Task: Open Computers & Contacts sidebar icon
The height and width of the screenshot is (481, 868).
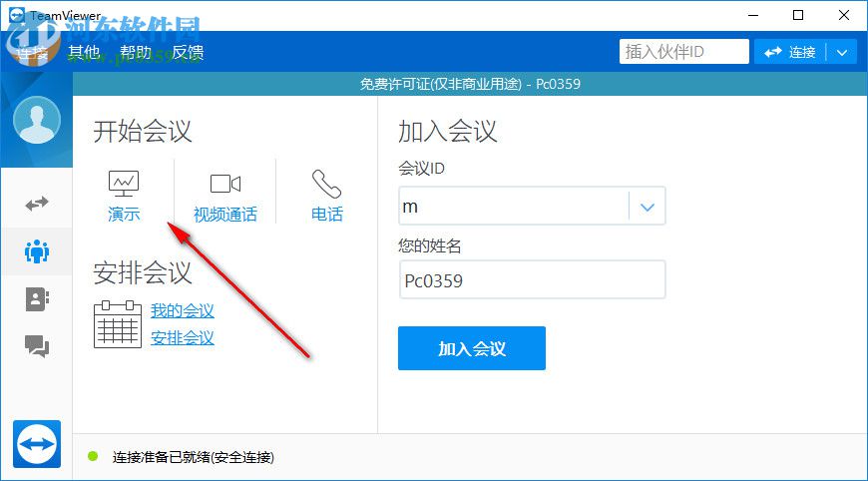Action: 37,299
